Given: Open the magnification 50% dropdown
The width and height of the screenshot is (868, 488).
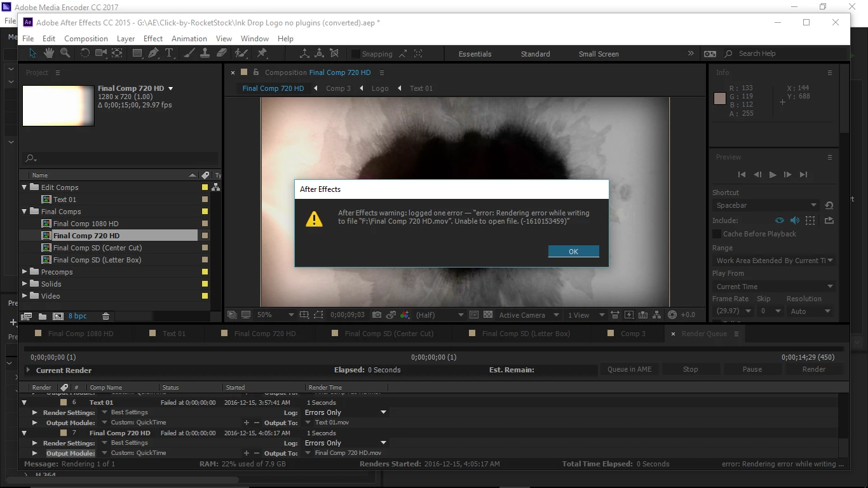Looking at the screenshot, I should coord(276,315).
